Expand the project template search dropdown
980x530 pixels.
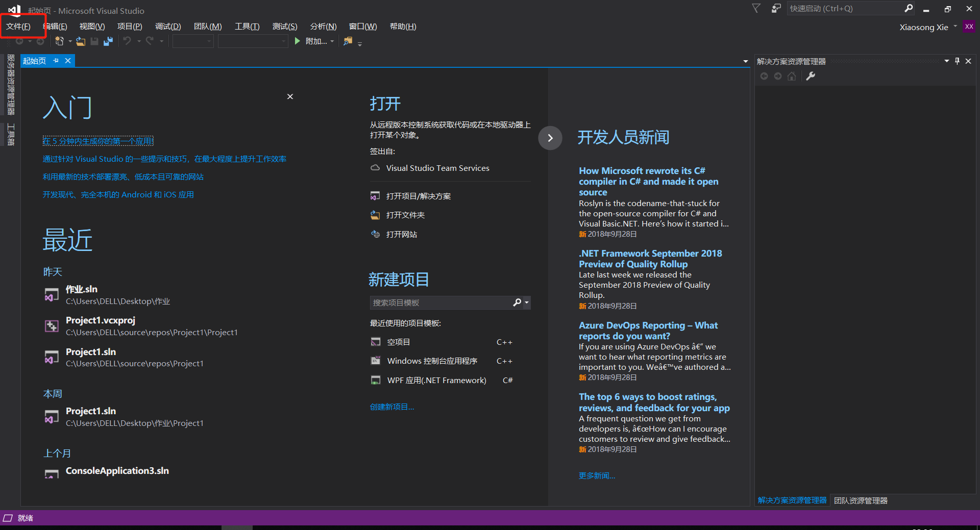click(527, 302)
